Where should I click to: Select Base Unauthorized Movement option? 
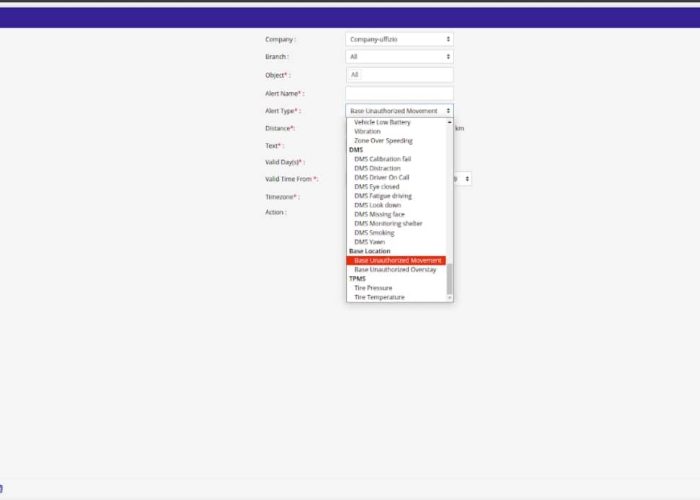pos(397,260)
